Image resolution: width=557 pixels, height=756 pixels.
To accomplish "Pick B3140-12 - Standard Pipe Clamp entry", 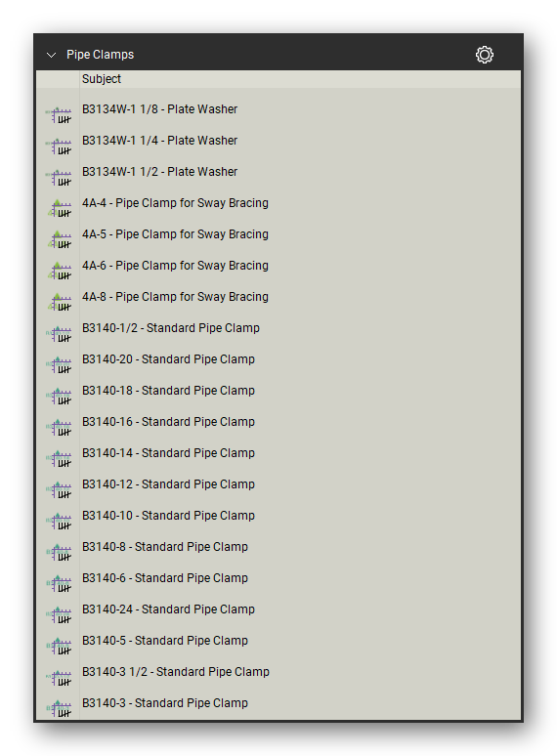I will click(x=168, y=484).
